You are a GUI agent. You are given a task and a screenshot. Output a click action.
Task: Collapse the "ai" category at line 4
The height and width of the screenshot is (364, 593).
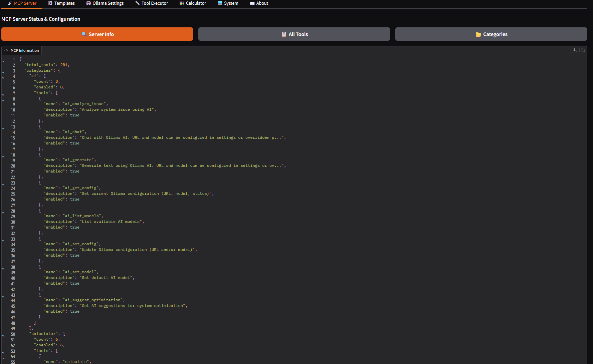pos(3,78)
